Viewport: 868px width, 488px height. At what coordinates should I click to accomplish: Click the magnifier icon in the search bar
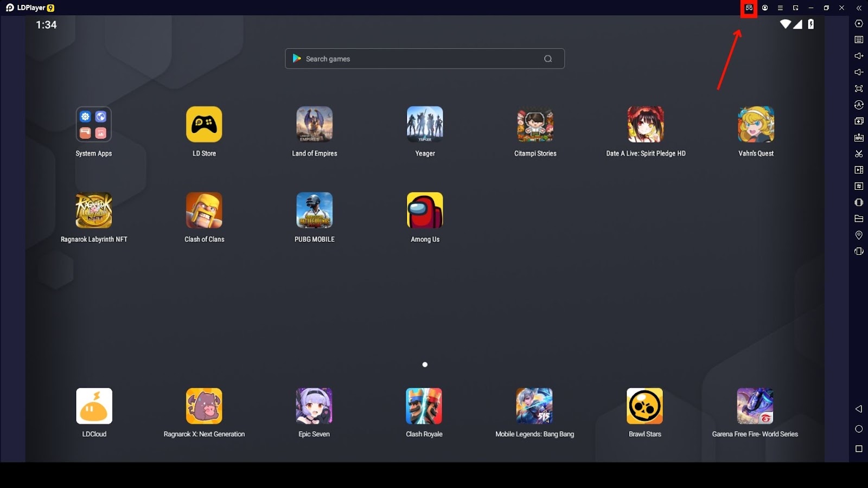[548, 59]
